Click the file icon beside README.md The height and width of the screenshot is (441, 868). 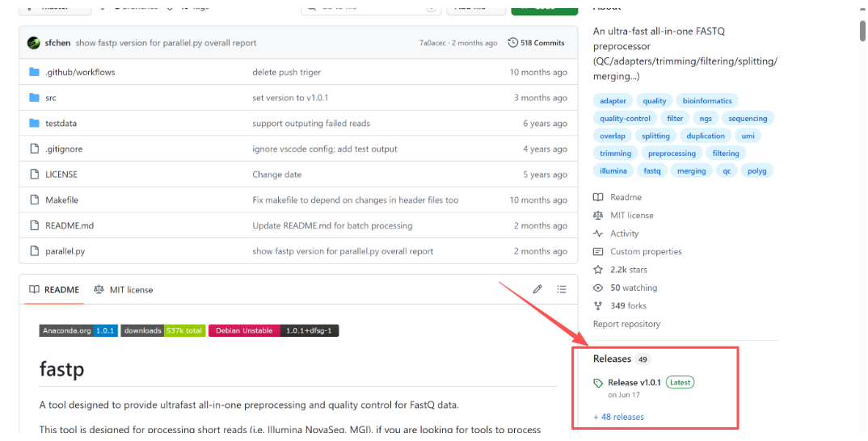34,225
